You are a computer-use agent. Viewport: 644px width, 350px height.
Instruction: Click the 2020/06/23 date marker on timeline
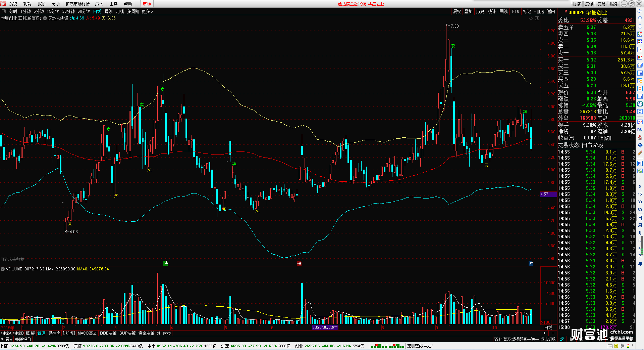(325, 327)
